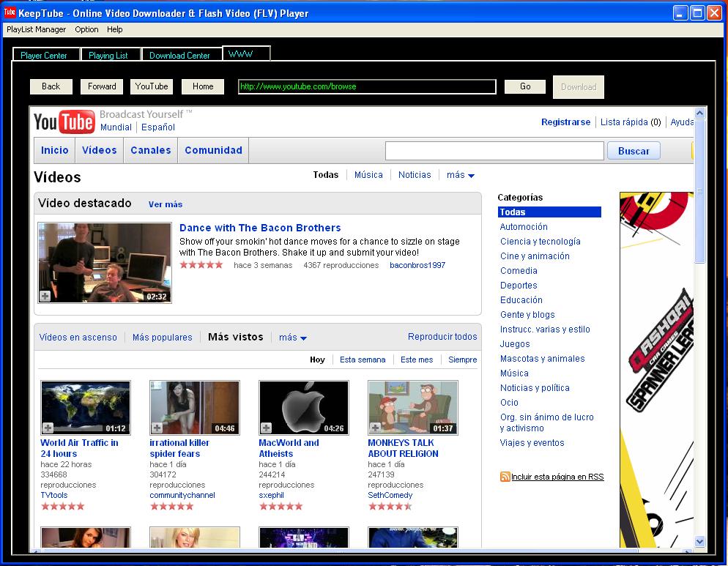The width and height of the screenshot is (728, 566).
Task: Open the MacWorld Apple logo thumbnail
Action: [x=304, y=408]
